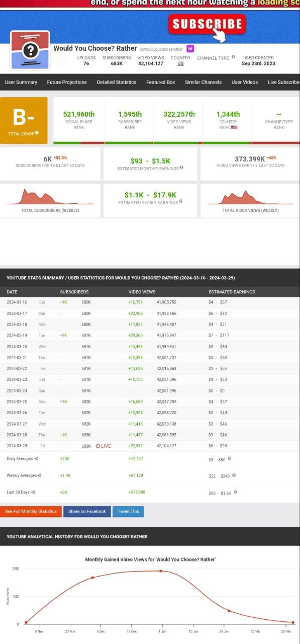
Task: Click the 42,104,127 total in 2024-03-29 row
Action: [x=166, y=446]
